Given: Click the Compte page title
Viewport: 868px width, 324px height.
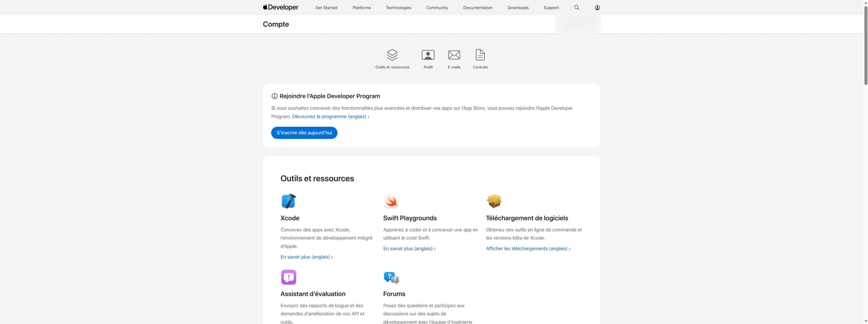Looking at the screenshot, I should pyautogui.click(x=276, y=24).
